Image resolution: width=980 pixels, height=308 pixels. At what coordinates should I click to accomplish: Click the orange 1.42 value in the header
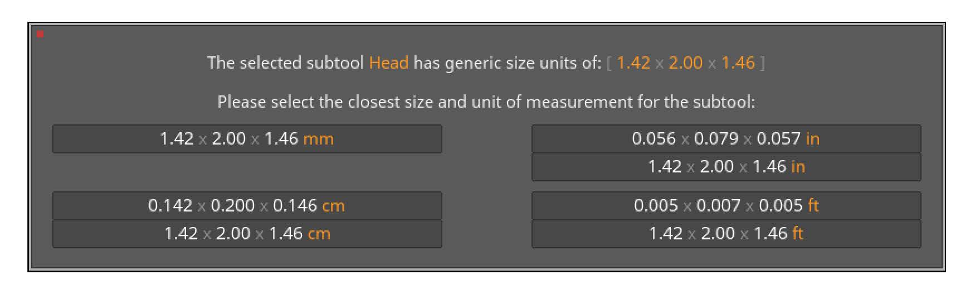pos(633,63)
